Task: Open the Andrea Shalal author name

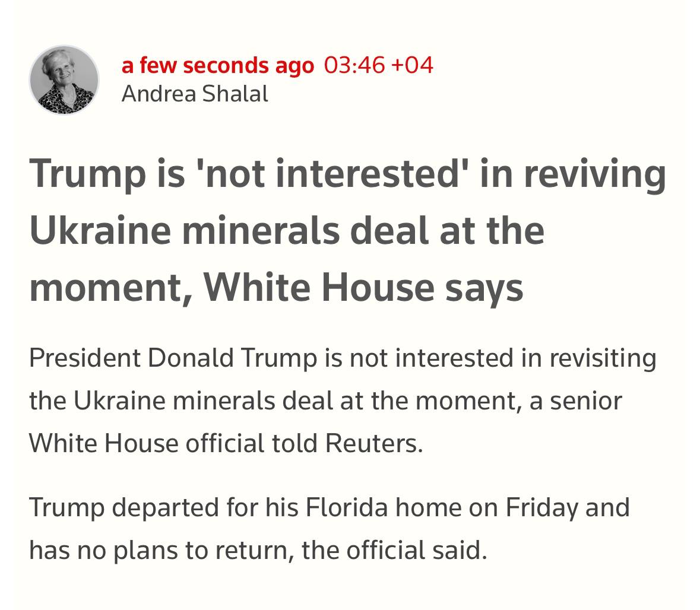Action: coord(195,94)
